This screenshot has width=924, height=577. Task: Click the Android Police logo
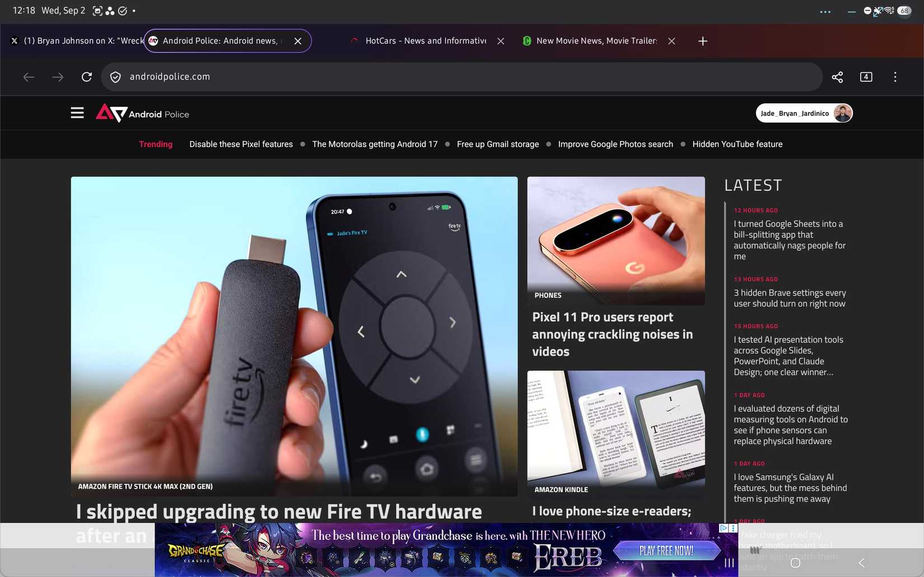142,113
